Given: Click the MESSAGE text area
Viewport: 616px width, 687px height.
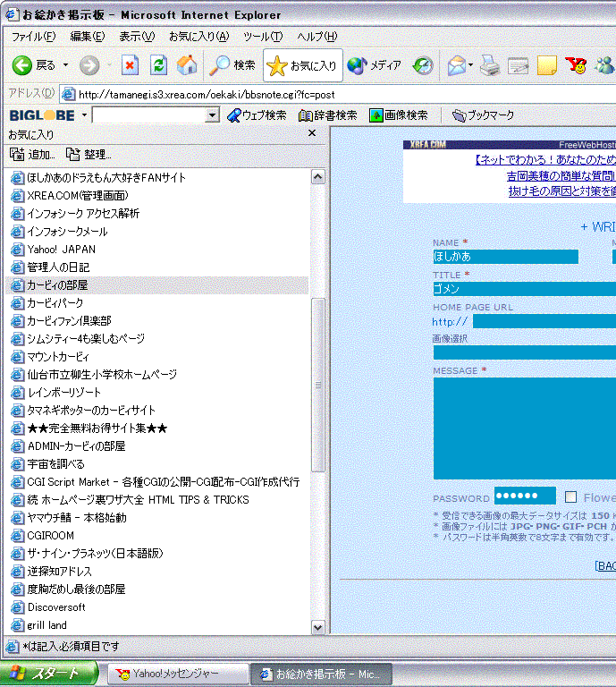Looking at the screenshot, I should pyautogui.click(x=525, y=428).
